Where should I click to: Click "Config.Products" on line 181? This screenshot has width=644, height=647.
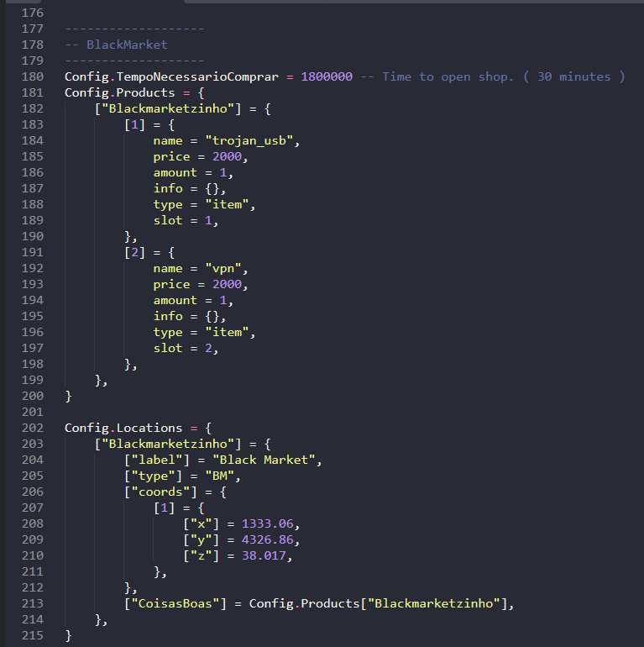click(119, 92)
